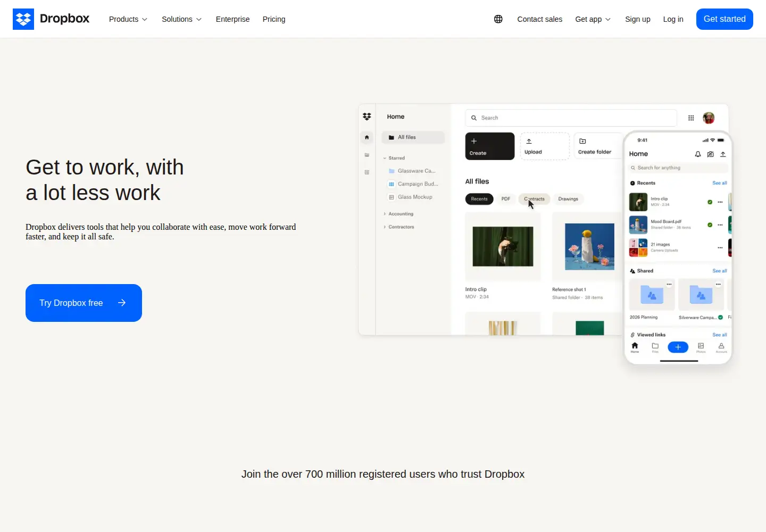Screen dimensions: 766x532
Task: Click the bell notification icon on phone
Action: point(698,154)
